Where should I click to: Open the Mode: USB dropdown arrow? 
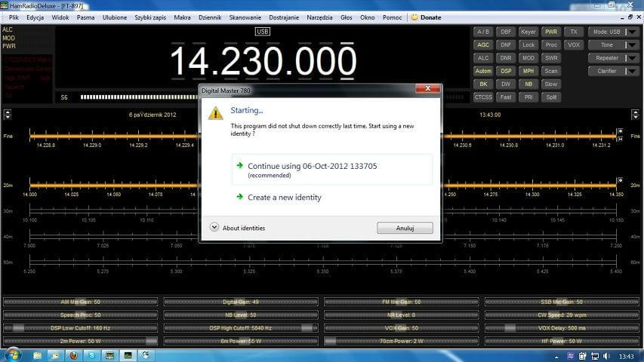[x=633, y=32]
